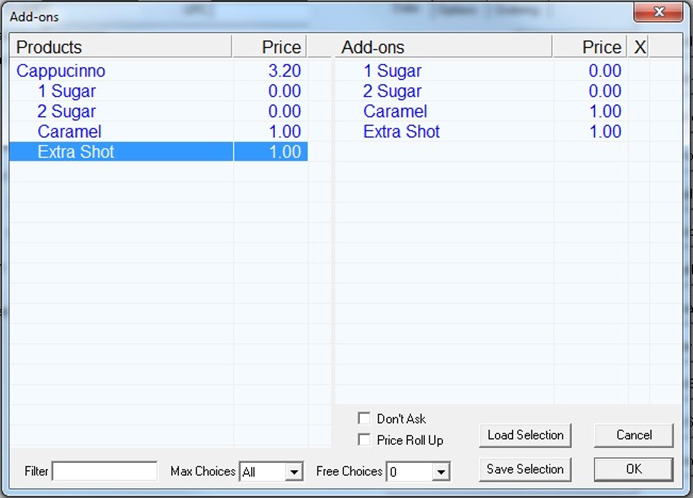Click the X column header in Add-ons
The width and height of the screenshot is (693, 498).
640,47
